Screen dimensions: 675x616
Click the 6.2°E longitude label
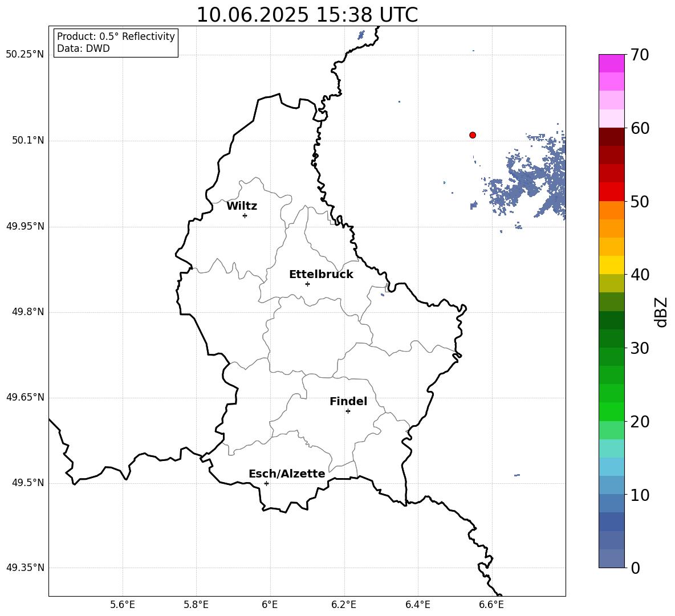pos(344,605)
